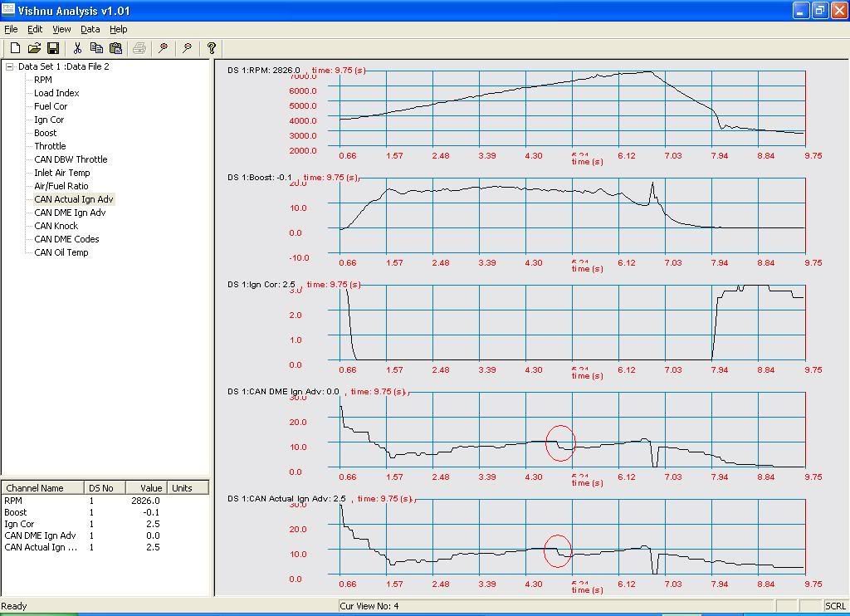The image size is (850, 616).
Task: Click the 2826.0 value in the table
Action: click(145, 501)
